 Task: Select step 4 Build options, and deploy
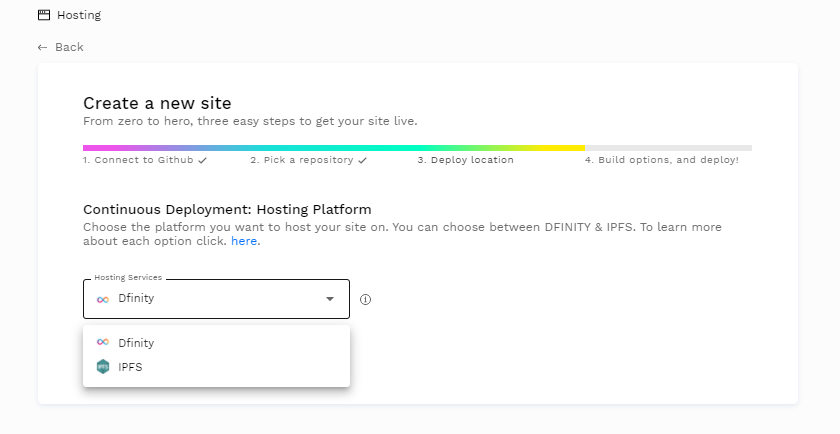662,160
